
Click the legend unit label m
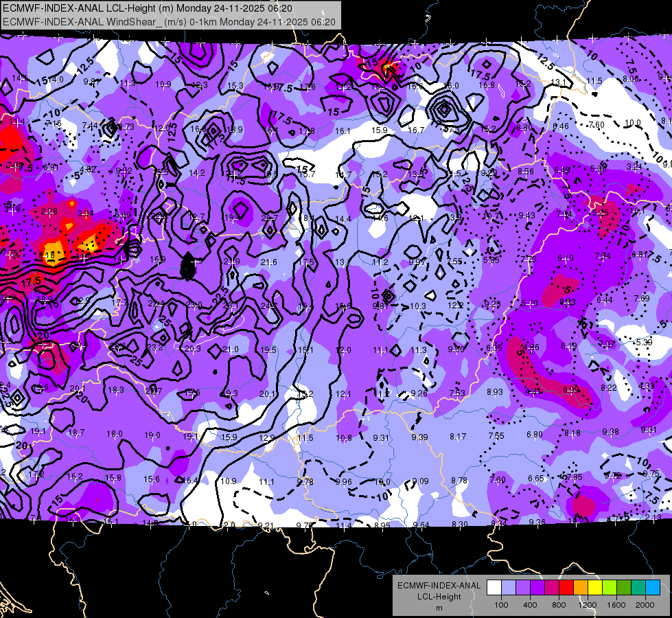[439, 608]
